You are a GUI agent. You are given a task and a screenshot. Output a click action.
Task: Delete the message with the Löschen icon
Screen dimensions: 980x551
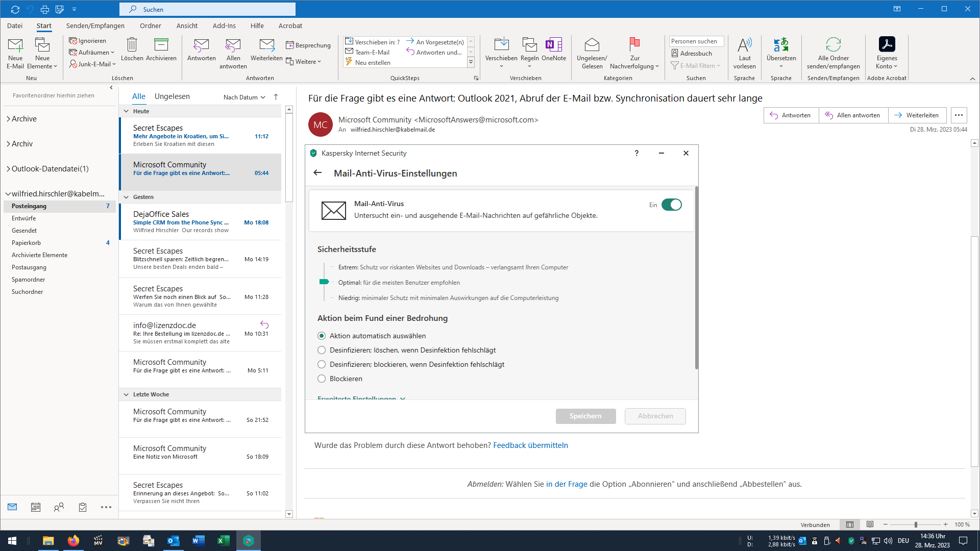132,45
